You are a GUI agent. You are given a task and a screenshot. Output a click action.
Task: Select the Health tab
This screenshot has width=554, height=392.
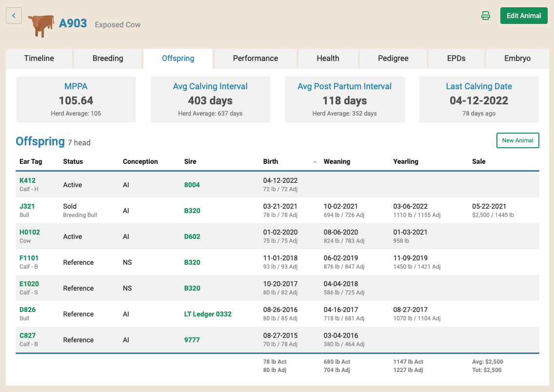tap(328, 59)
